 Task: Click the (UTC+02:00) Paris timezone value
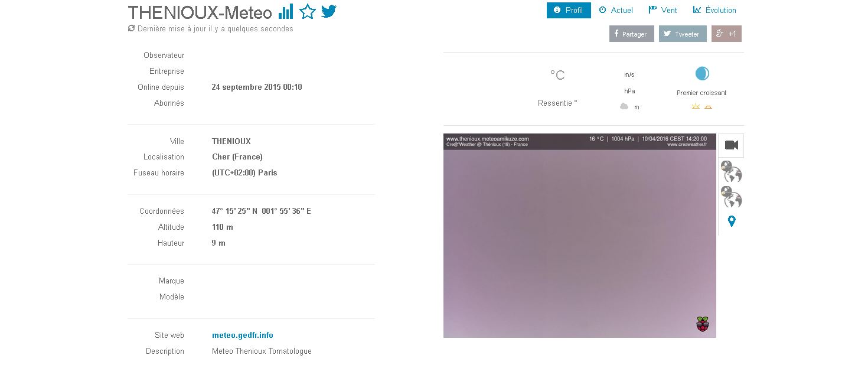click(244, 172)
